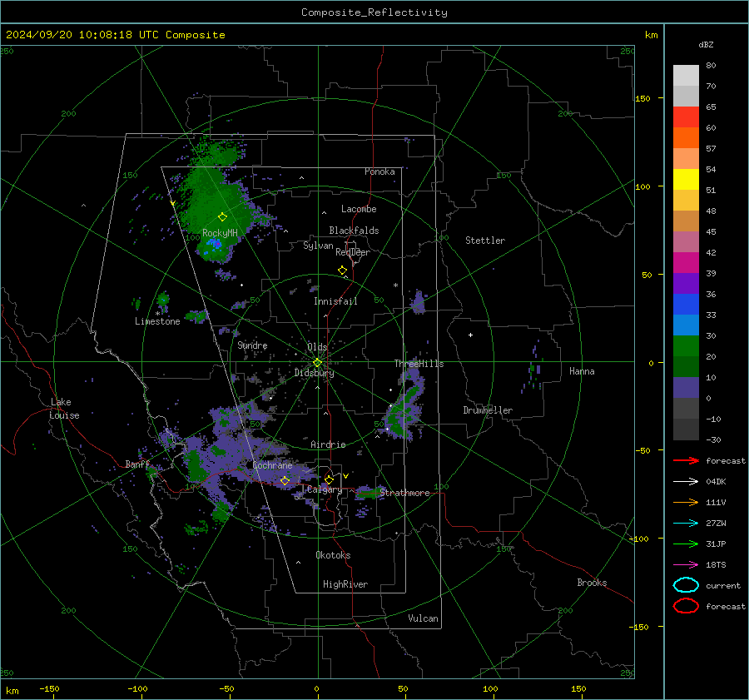Pick the cyan 27ZW arrow symbol
The height and width of the screenshot is (700, 749).
(686, 524)
